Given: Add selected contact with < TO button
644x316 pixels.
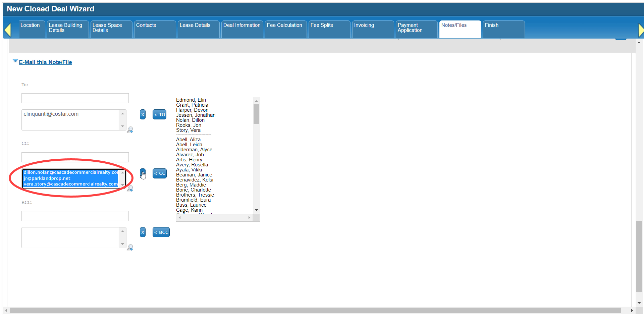Looking at the screenshot, I should 160,114.
